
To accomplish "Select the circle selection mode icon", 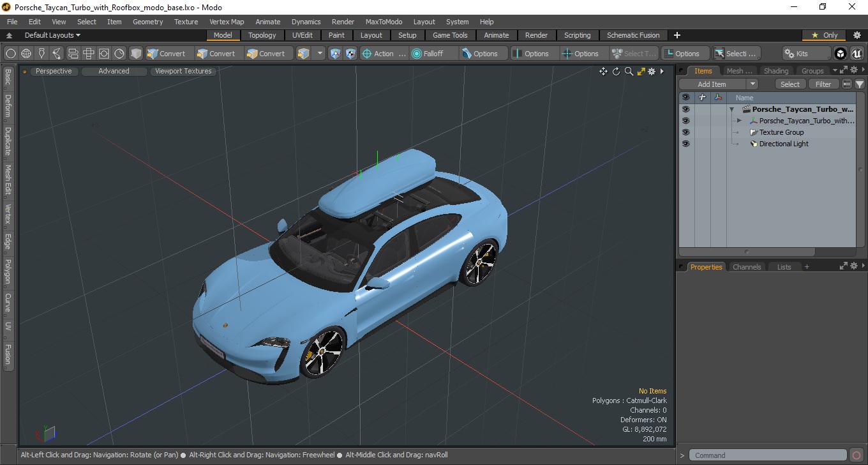I will [11, 54].
